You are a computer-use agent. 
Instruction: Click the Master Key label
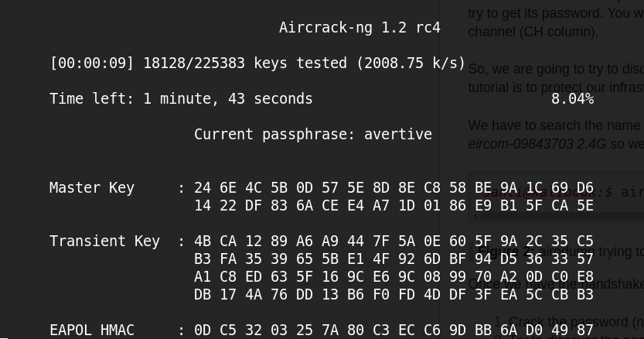(91, 188)
